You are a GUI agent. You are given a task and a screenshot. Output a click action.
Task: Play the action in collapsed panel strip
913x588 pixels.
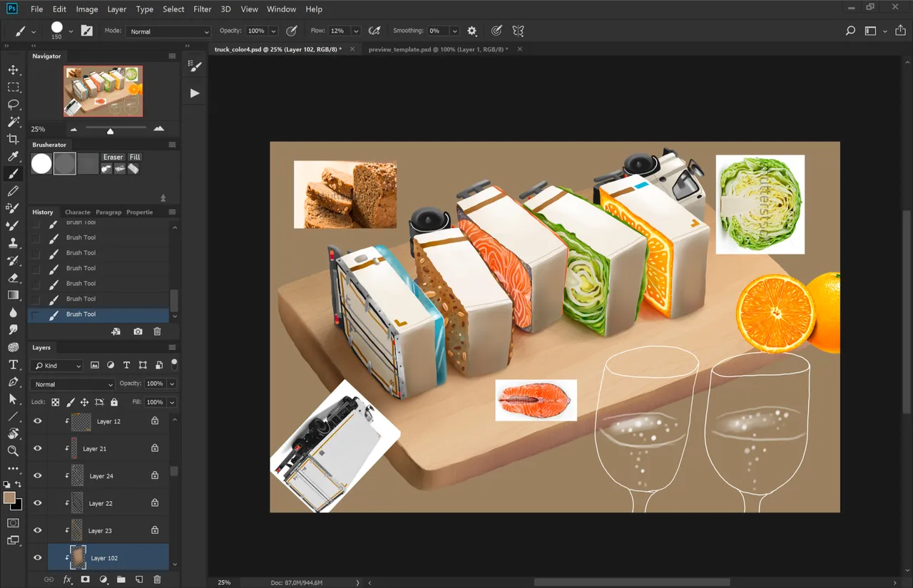195,93
